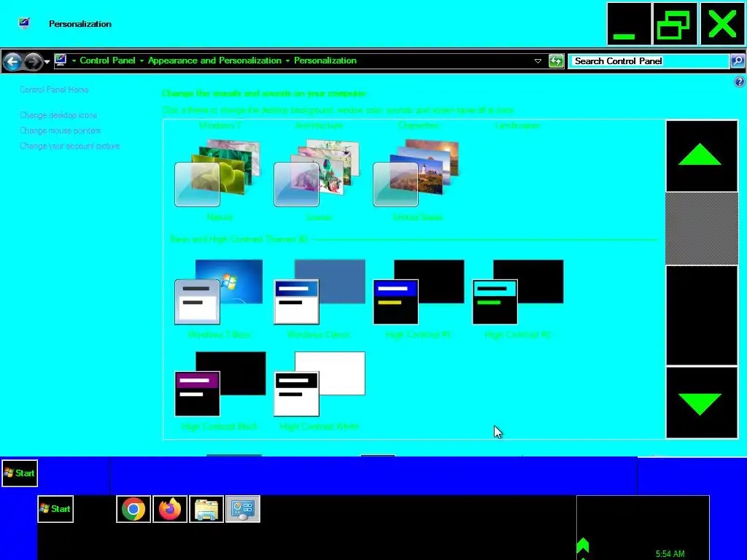The width and height of the screenshot is (747, 560).
Task: Apply the High Contrast #1 theme
Action: pyautogui.click(x=419, y=292)
